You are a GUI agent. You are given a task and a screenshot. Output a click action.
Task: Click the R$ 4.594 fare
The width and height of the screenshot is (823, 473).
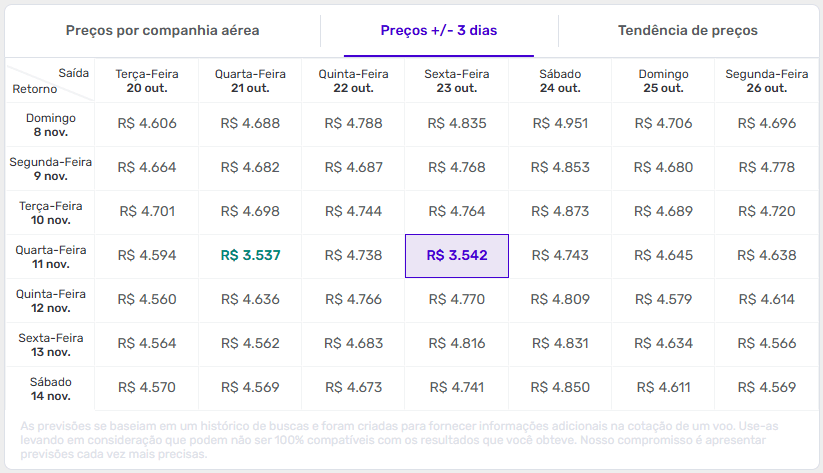[147, 255]
